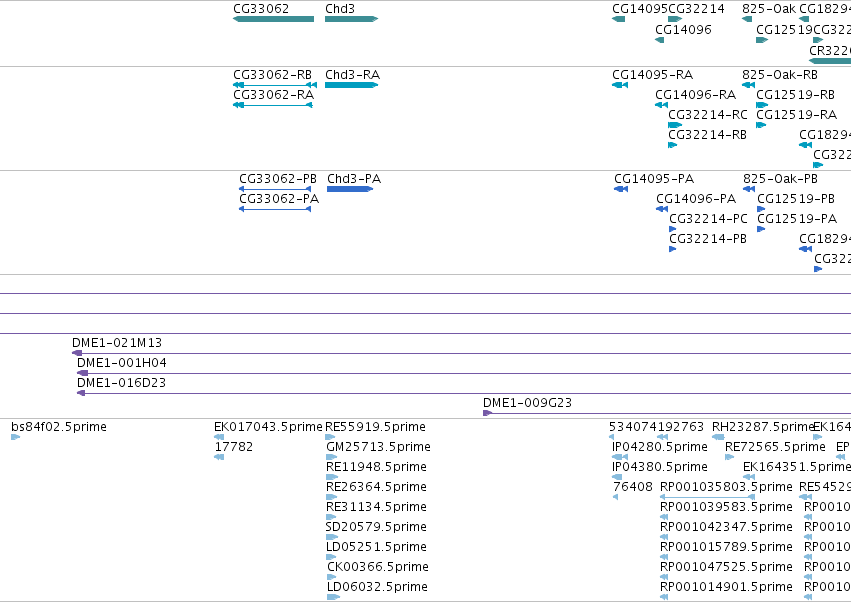Select the RP001035803.5prime EST span line
The height and width of the screenshot is (602, 851).
(x=708, y=497)
